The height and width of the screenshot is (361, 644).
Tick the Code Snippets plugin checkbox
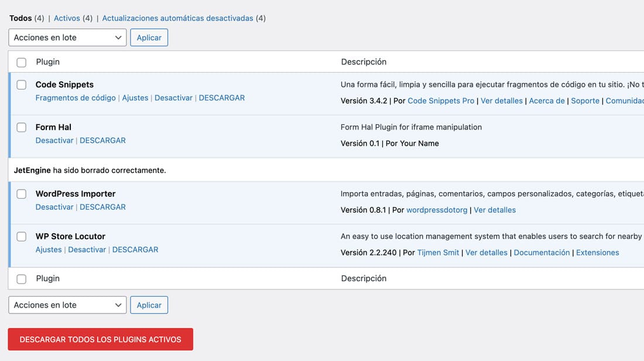point(21,85)
